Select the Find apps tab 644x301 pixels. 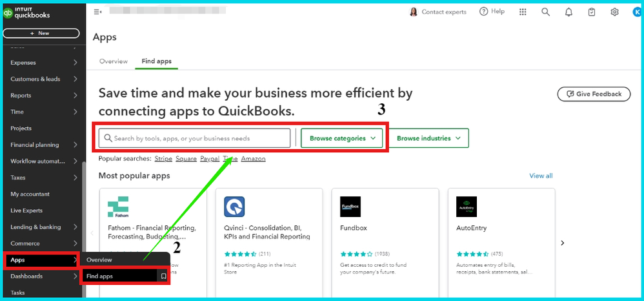[156, 61]
